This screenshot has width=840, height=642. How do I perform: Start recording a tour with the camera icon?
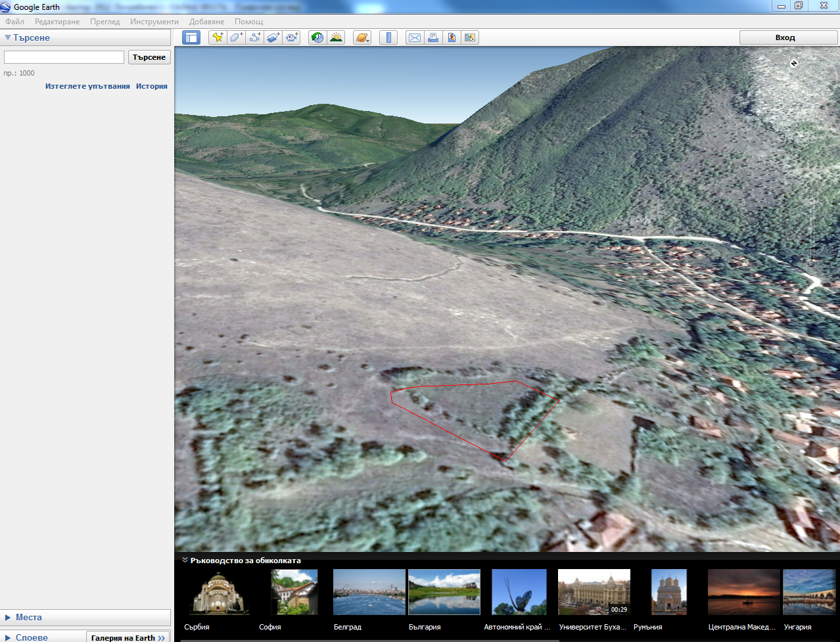coord(292,37)
